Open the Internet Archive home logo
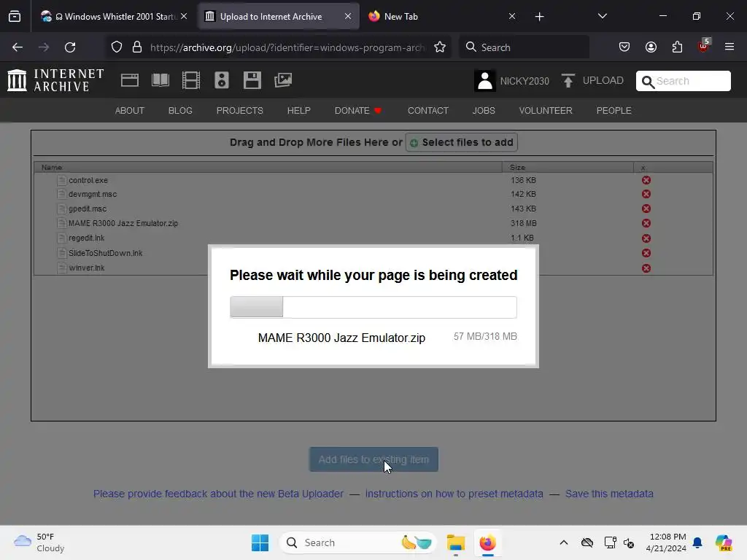Viewport: 747px width, 560px height. tap(55, 80)
